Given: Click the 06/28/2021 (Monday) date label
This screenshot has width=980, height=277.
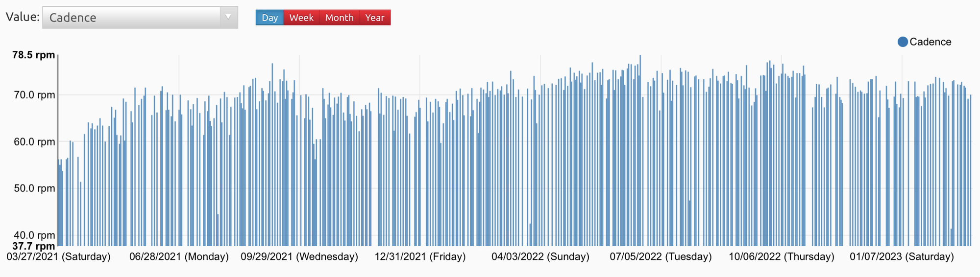Looking at the screenshot, I should coord(179,257).
